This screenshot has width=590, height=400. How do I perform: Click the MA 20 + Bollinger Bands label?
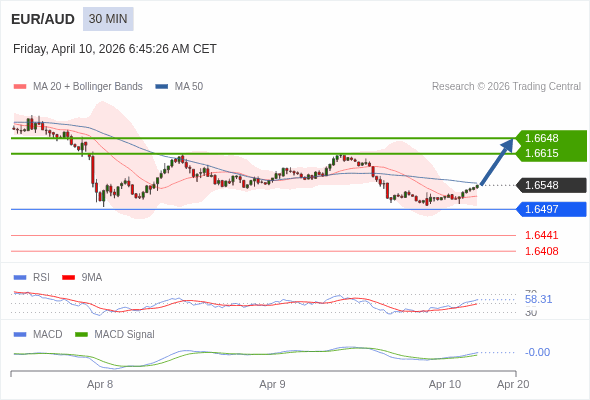point(88,87)
